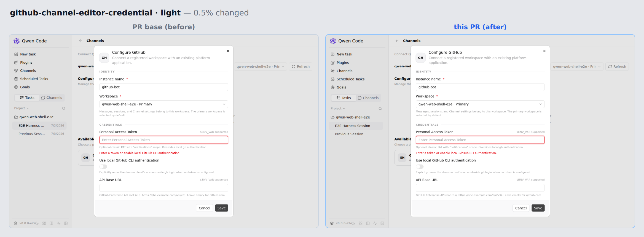Go back with the Channels arrow, before panel
The height and width of the screenshot is (237, 644).
coord(80,41)
